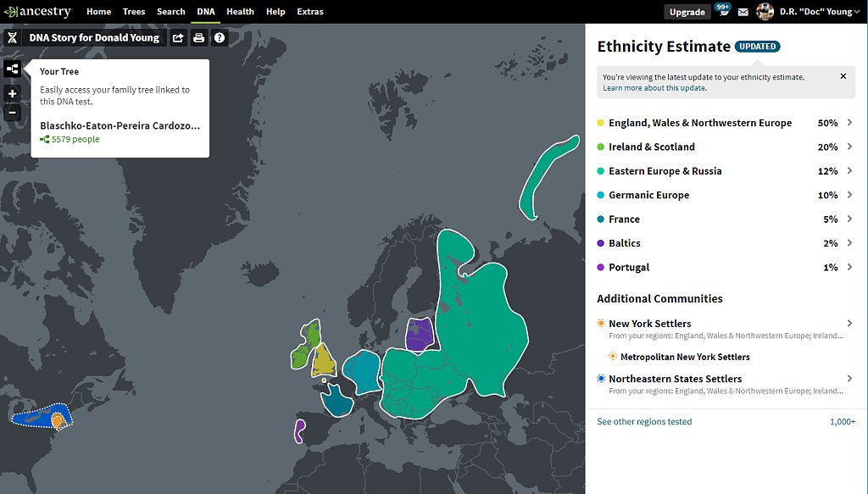Open the D.R. "Doc" Young account dropdown
The image size is (868, 494).
click(x=820, y=12)
